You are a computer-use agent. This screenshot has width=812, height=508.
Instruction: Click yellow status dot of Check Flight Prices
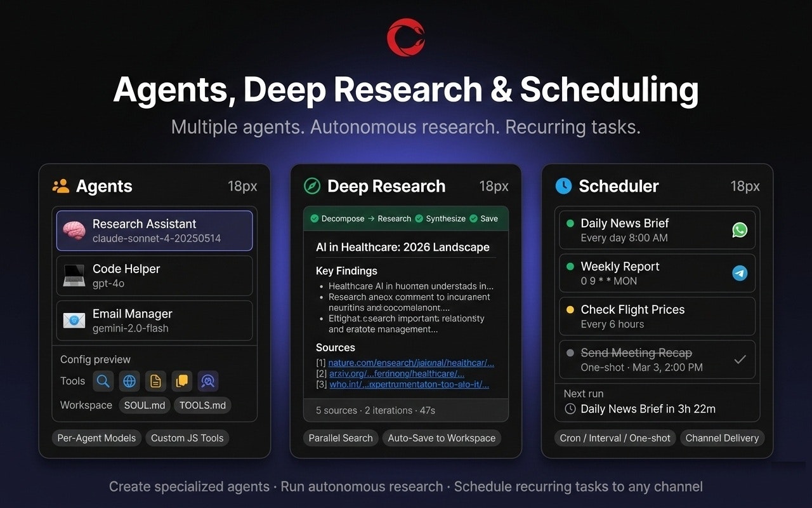[x=570, y=310]
